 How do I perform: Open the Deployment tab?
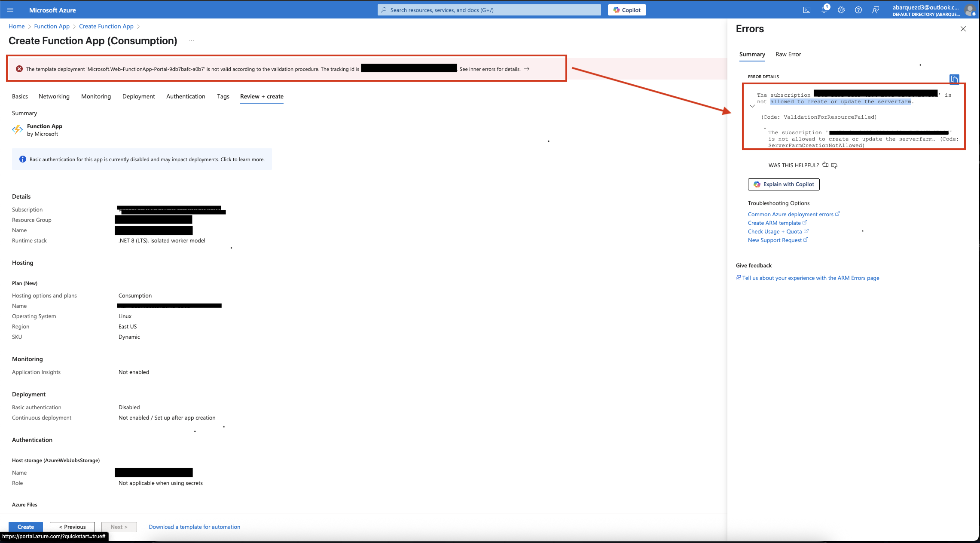(x=138, y=96)
